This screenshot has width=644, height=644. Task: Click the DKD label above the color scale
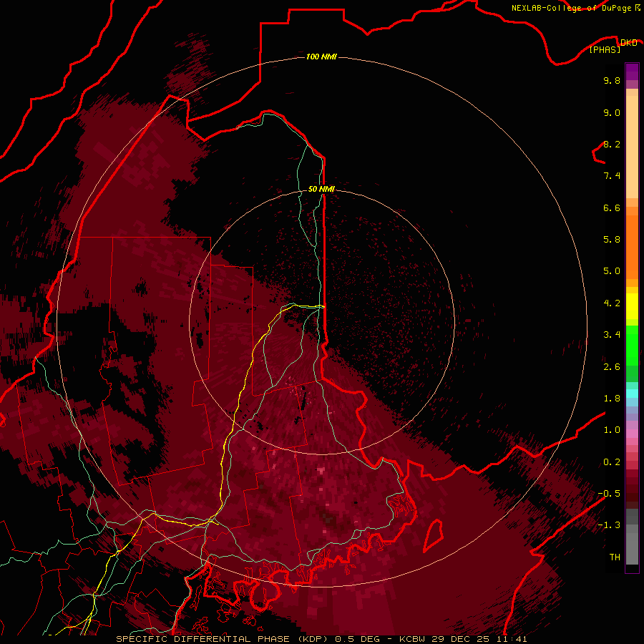[628, 42]
